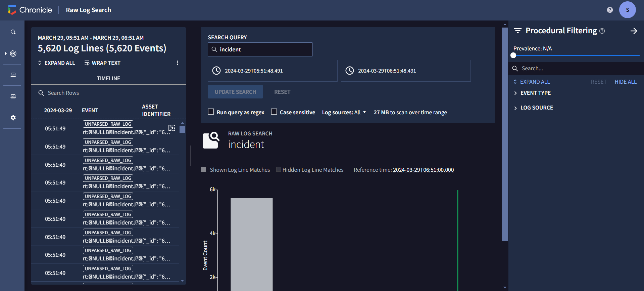
Task: Click the panel resize handle divider
Action: click(x=190, y=156)
